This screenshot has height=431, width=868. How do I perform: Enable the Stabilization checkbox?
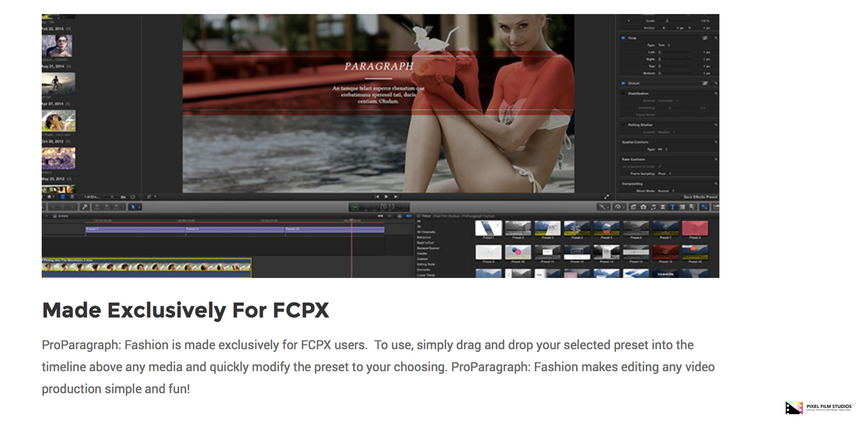tap(623, 93)
